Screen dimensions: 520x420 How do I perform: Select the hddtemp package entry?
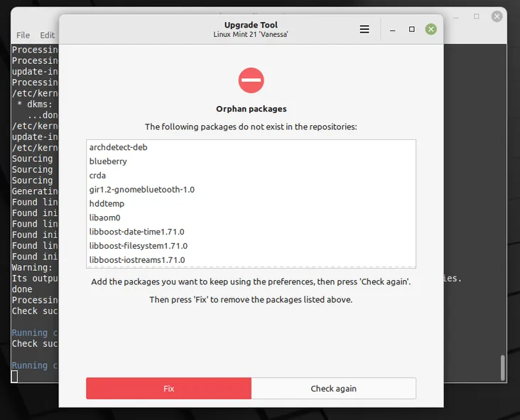[x=107, y=204]
